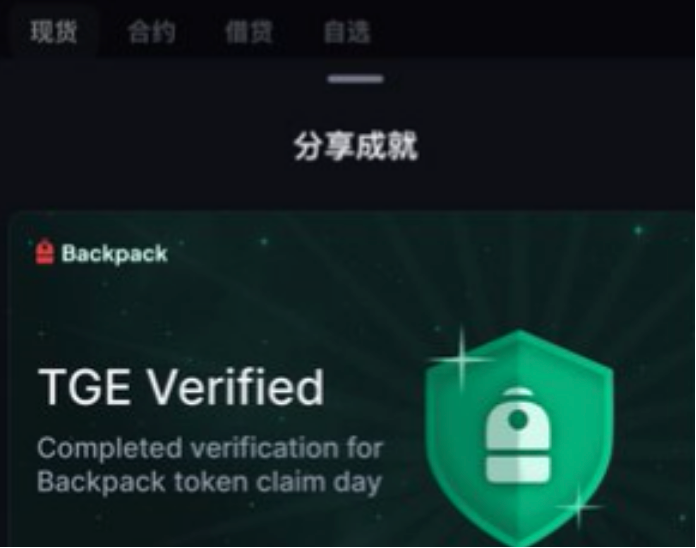The image size is (696, 548).
Task: Click the white backpack's lower pocket in the shield
Action: (x=518, y=469)
